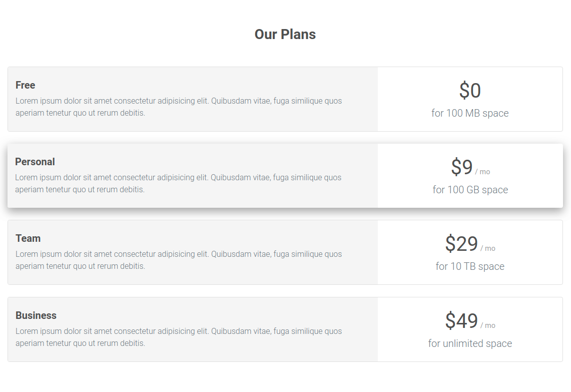Click the Free plan description text
Screen dimensions: 571x392
pyautogui.click(x=179, y=107)
